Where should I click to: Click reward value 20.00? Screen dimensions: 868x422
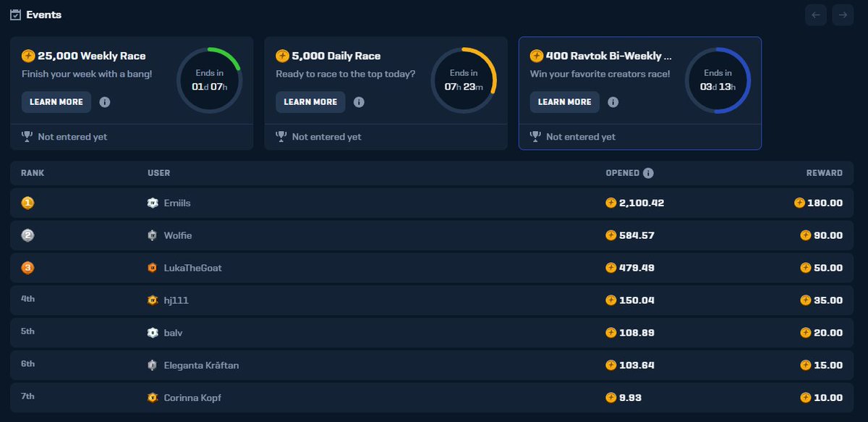pos(829,333)
